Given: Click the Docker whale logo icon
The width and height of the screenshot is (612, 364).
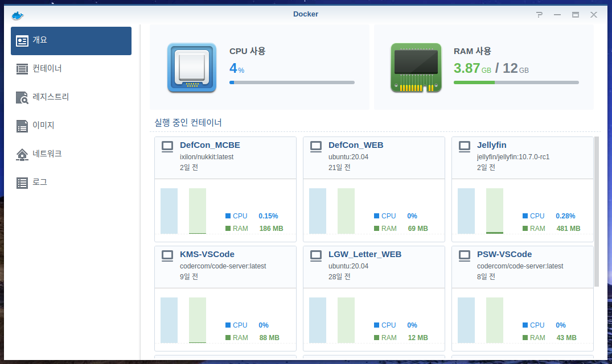Looking at the screenshot, I should [x=18, y=15].
